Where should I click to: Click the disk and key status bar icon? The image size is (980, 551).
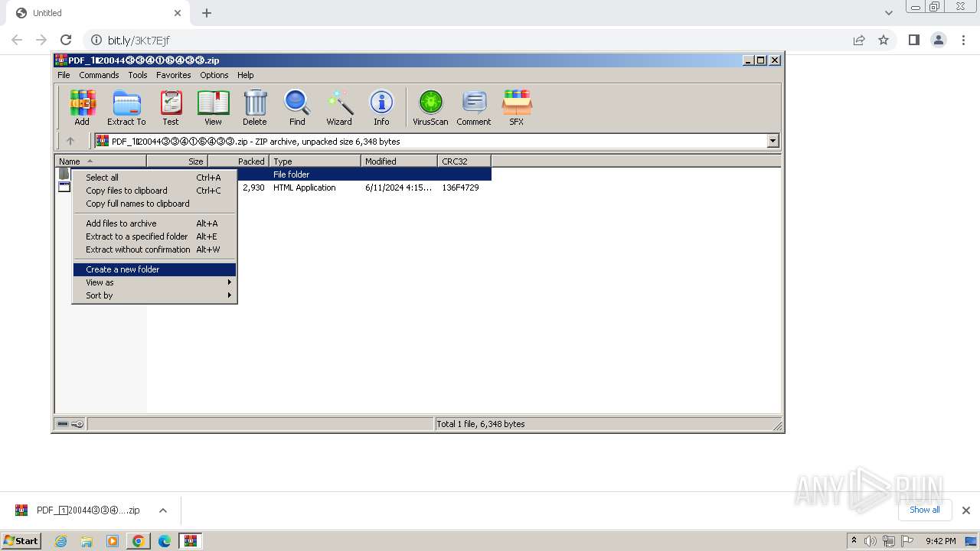(70, 424)
